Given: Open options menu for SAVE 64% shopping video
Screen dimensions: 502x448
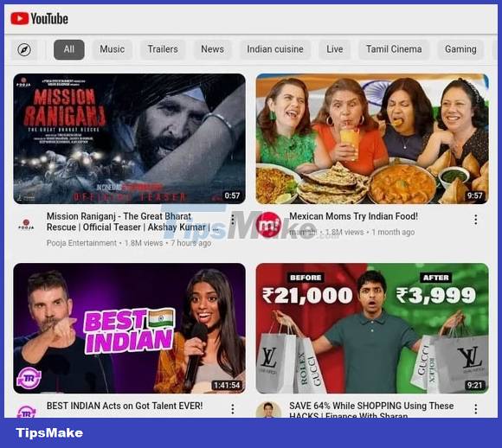Looking at the screenshot, I should click(x=476, y=408).
